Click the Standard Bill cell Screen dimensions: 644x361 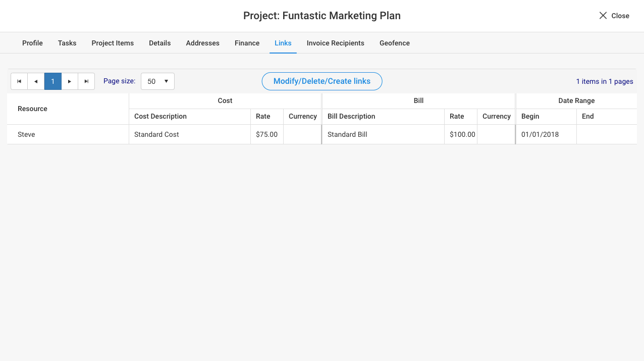(383, 134)
